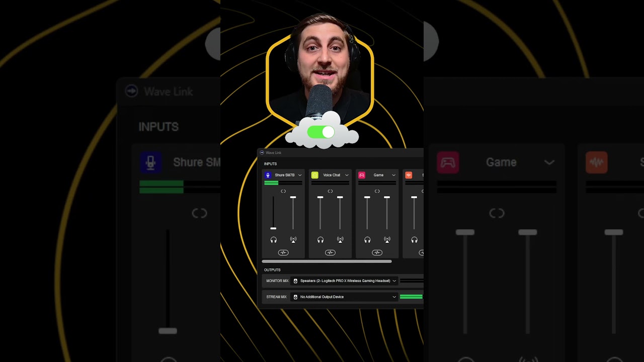
Task: Mute Voice Chat in headphone monitor
Action: tap(320, 240)
